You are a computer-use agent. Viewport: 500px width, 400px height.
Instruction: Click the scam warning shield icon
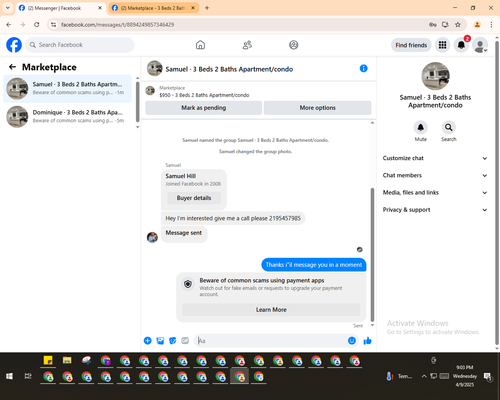[188, 284]
